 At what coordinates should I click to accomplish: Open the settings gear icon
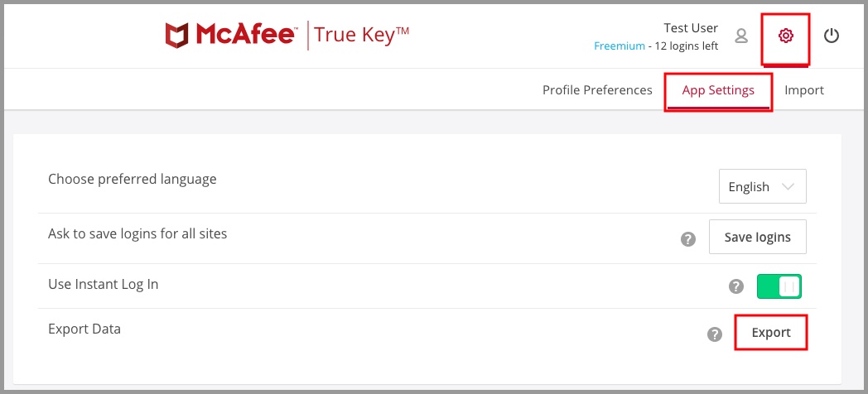(785, 36)
